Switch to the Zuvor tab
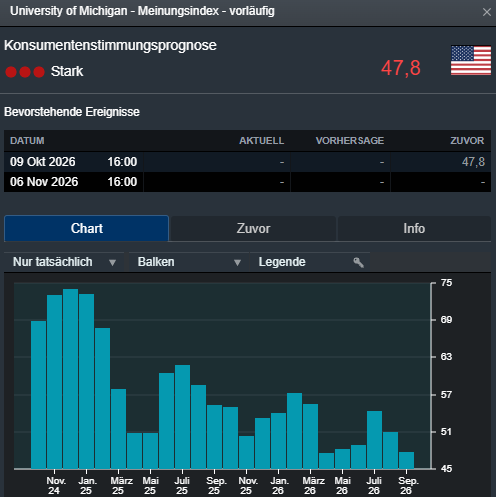 tap(253, 229)
